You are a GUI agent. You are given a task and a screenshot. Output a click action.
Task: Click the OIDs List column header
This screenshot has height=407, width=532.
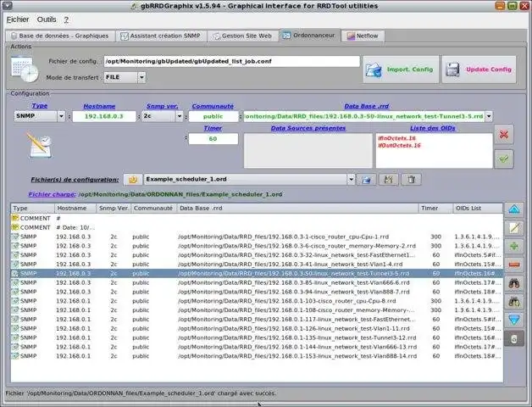[x=478, y=209]
